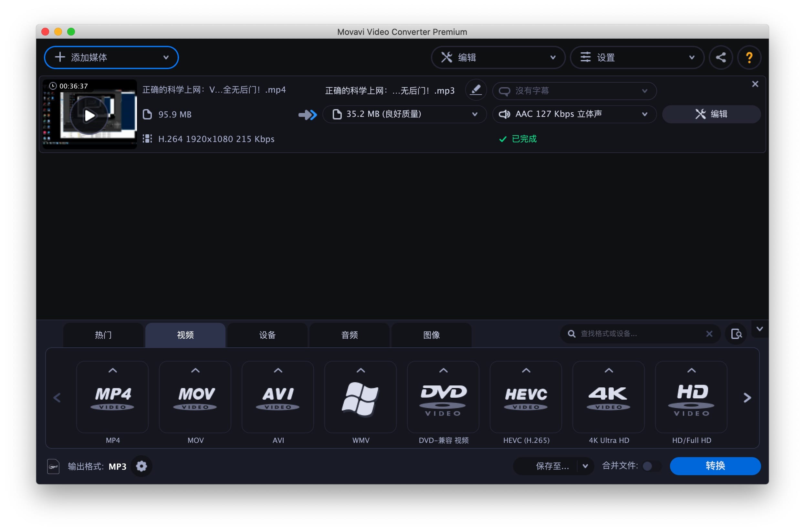The height and width of the screenshot is (532, 805).
Task: Go to previous formats with left arrow
Action: pos(57,398)
